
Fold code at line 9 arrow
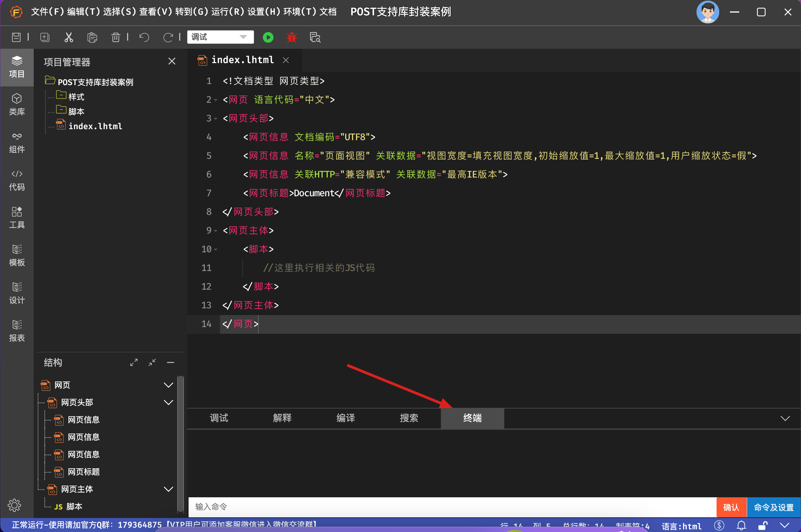point(215,231)
